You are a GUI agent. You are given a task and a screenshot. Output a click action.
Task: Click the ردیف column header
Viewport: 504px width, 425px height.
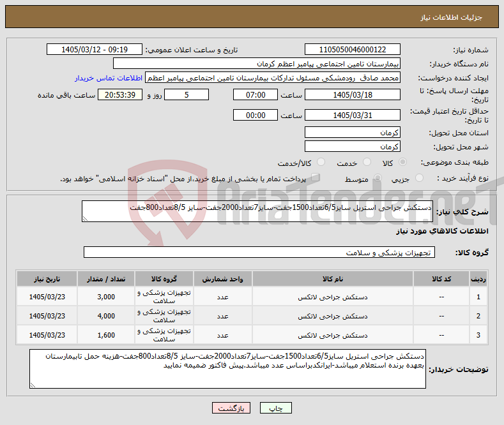[x=478, y=279]
